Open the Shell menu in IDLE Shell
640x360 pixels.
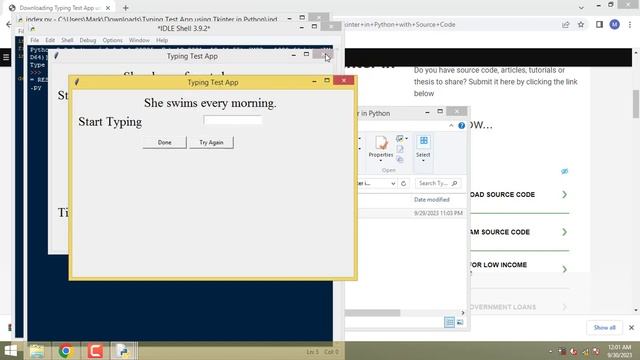tap(67, 40)
